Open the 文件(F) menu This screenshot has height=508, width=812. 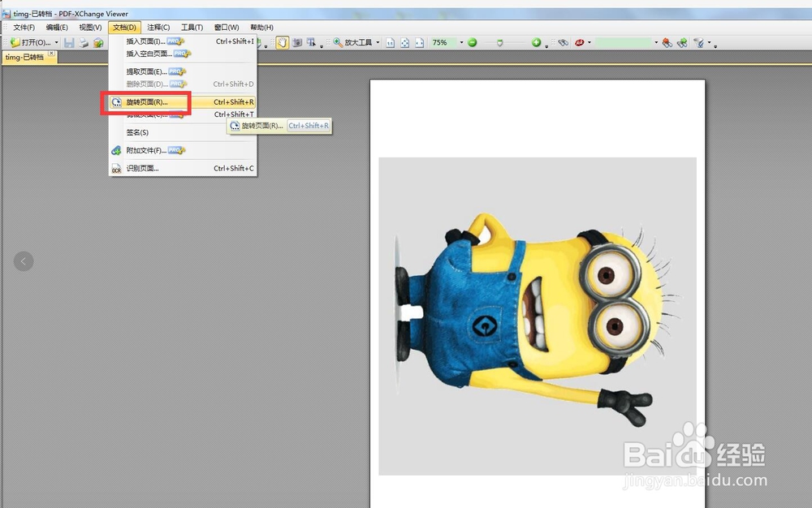coord(24,28)
